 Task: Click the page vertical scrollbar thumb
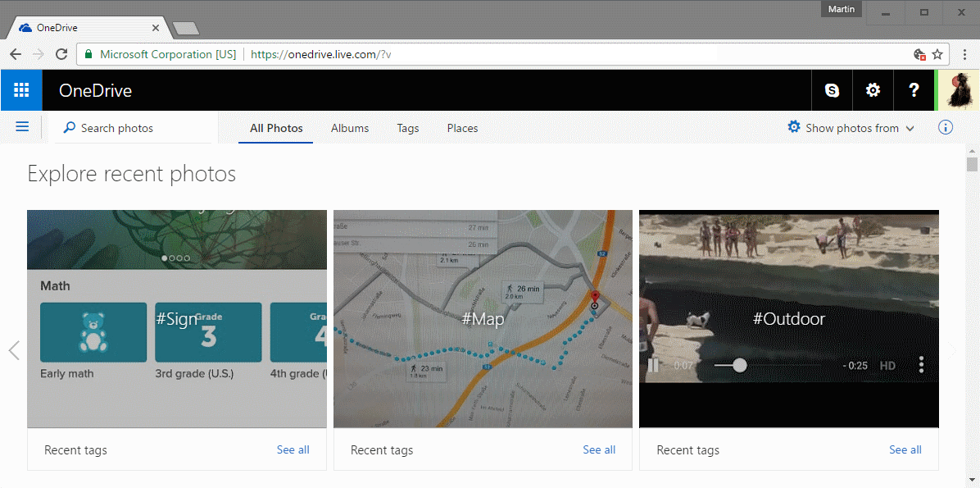[x=972, y=164]
